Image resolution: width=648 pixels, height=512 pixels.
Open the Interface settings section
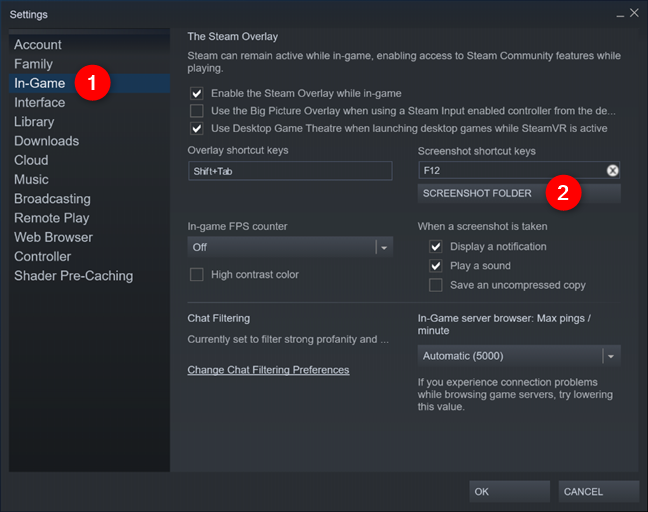89,102
